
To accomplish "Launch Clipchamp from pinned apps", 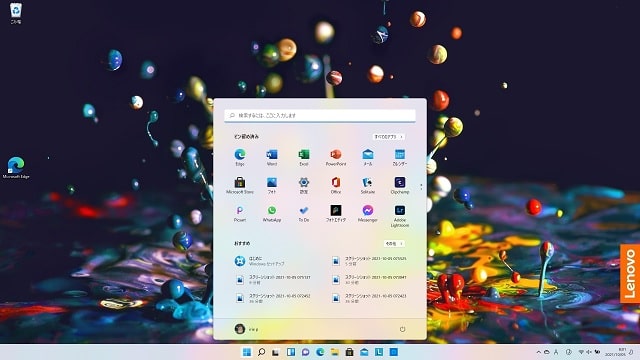I will [400, 185].
